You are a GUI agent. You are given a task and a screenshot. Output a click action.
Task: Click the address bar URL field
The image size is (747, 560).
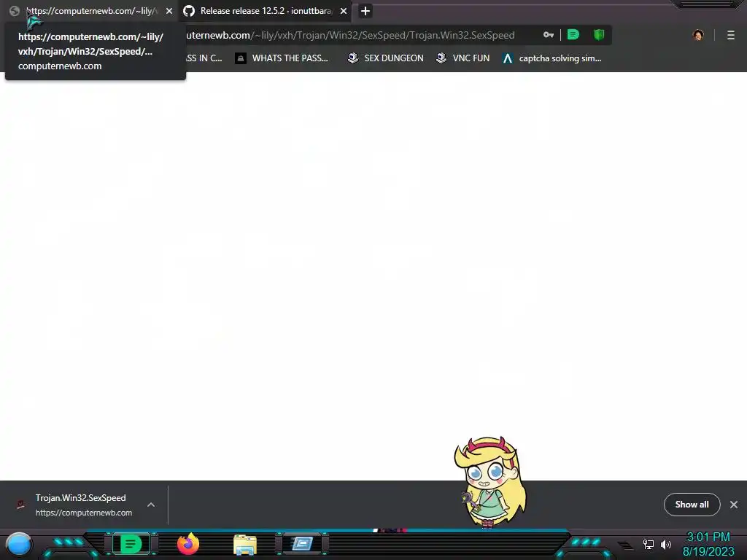point(350,35)
